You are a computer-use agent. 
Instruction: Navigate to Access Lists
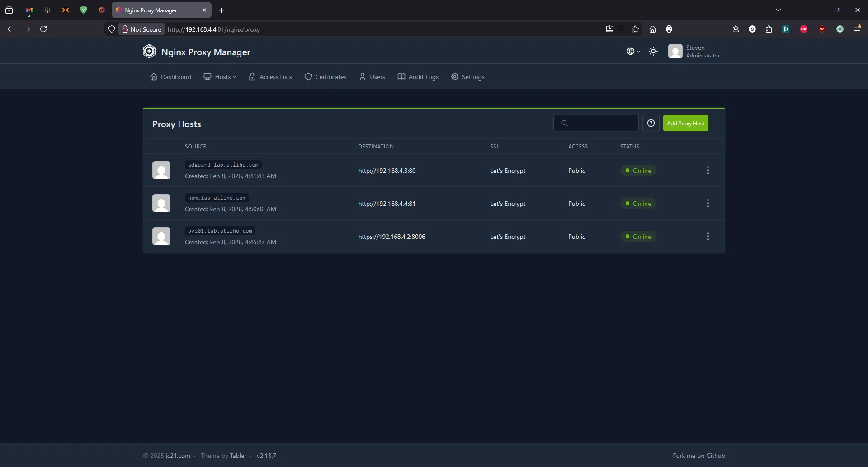click(x=270, y=77)
